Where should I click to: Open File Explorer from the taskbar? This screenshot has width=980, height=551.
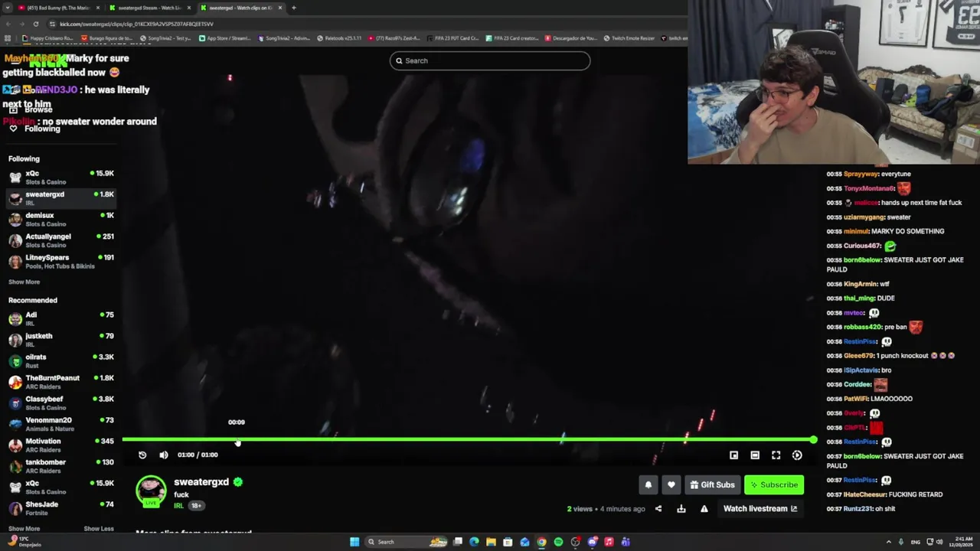pyautogui.click(x=491, y=542)
